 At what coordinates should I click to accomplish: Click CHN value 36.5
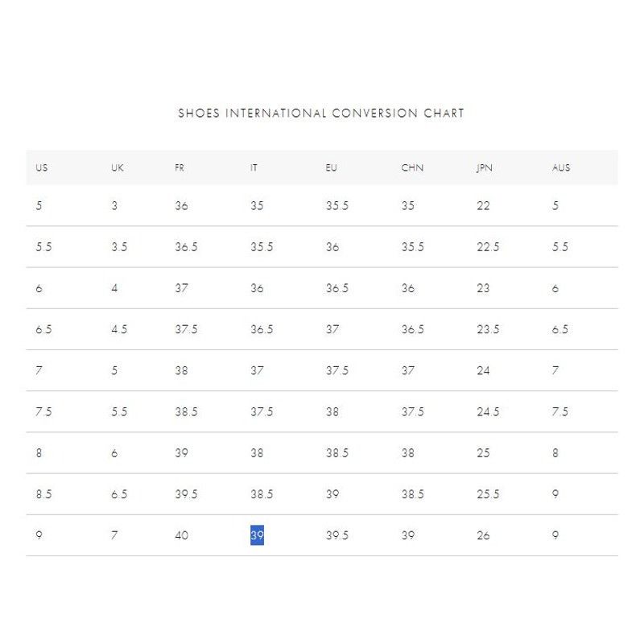(x=413, y=329)
